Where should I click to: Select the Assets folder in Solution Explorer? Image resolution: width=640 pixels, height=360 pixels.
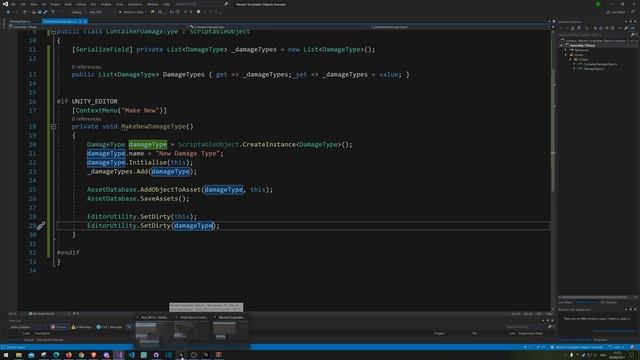[579, 55]
